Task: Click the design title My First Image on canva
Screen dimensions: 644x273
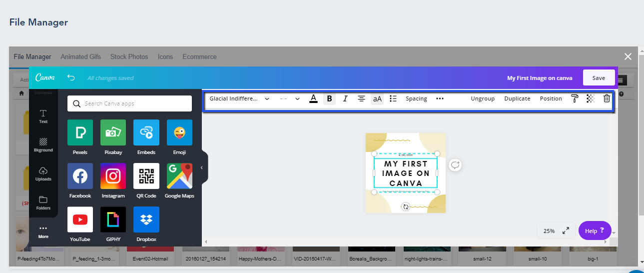Action: 540,78
